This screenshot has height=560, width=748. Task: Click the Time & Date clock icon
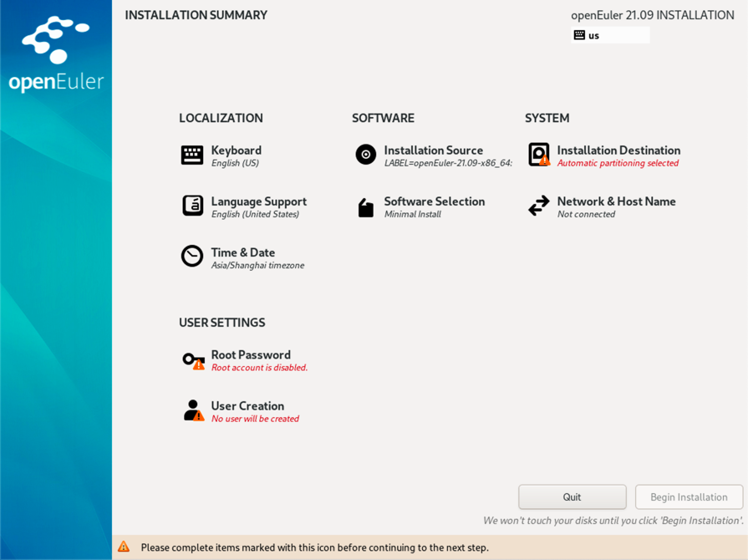pos(192,257)
